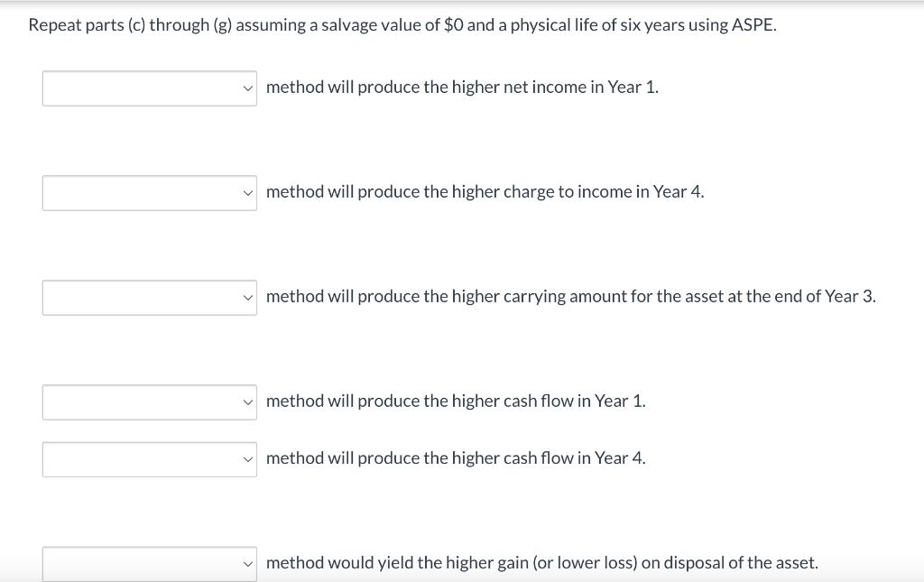Click the chevron arrow beside carrying amount Year 3
Viewport: 924px width, 582px height.
[248, 298]
